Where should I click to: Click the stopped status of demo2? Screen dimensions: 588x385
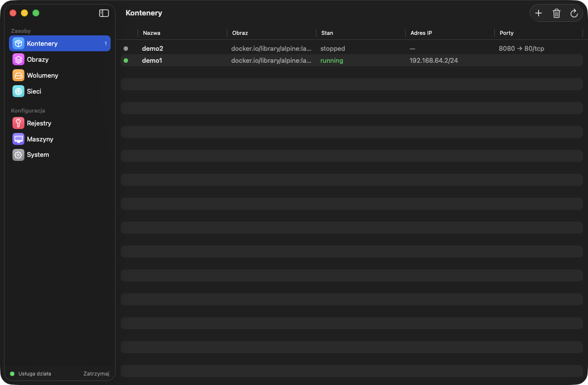point(333,49)
